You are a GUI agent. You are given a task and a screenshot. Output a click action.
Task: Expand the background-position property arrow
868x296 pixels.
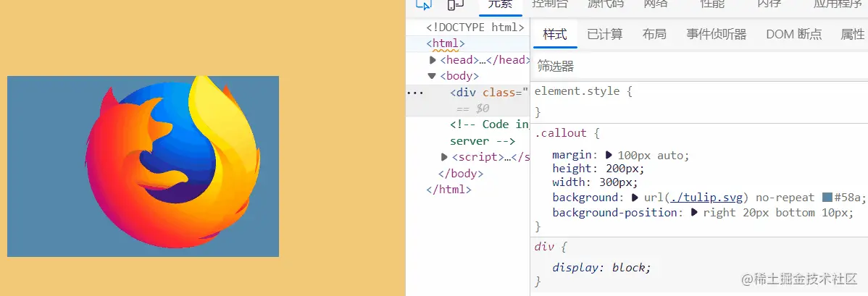[x=694, y=213]
